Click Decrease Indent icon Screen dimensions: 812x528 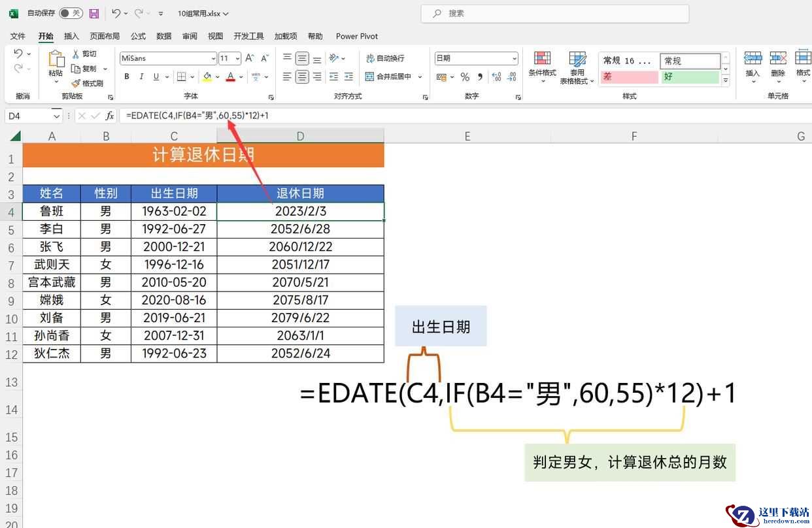coord(334,77)
